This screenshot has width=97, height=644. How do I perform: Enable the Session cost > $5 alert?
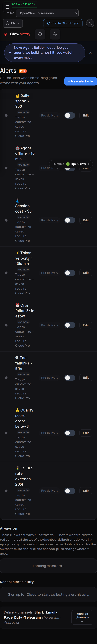coord(70,220)
